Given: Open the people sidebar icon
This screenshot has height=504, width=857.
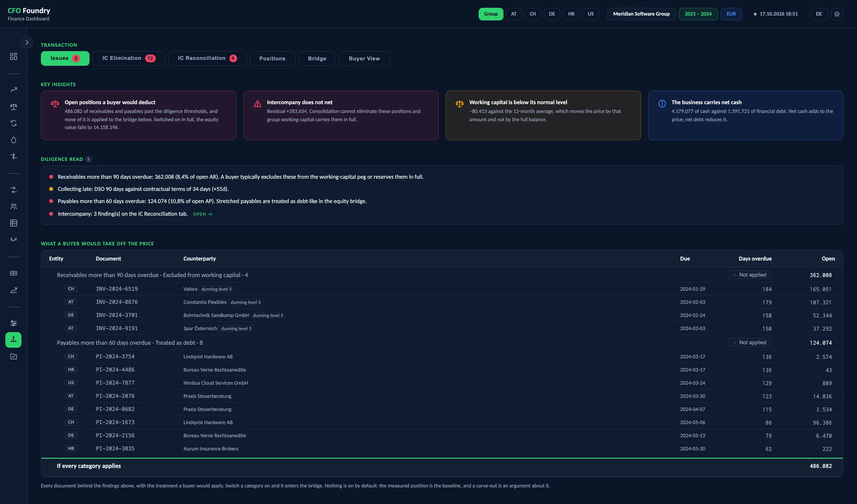Looking at the screenshot, I should click(14, 206).
